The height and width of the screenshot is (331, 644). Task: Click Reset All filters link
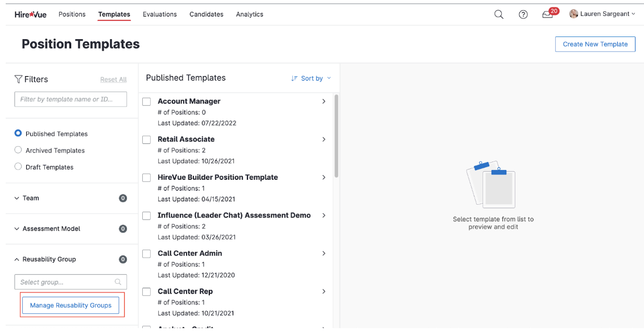113,80
